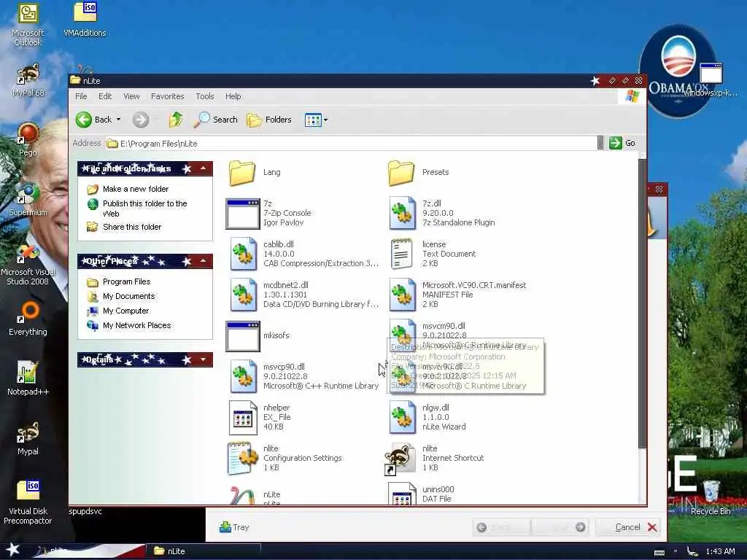This screenshot has height=560, width=747.
Task: Collapse the File and Folder Tasks panel
Action: (x=204, y=168)
